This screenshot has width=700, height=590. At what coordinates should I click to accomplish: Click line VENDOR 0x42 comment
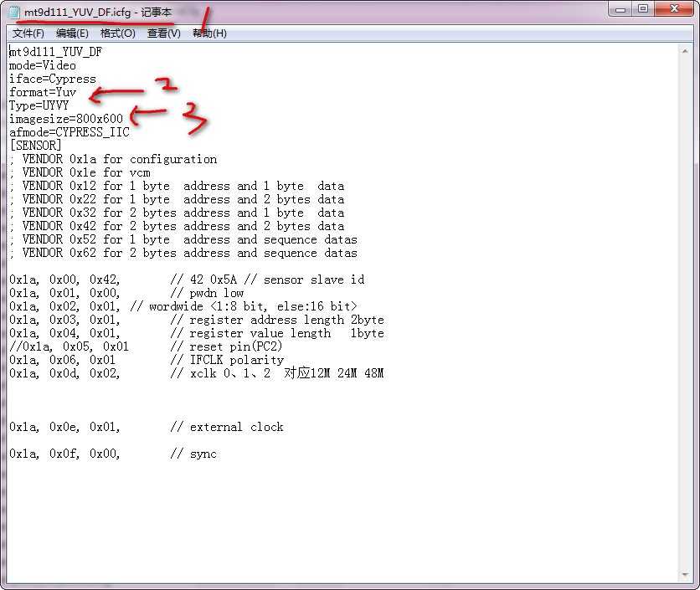coord(177,226)
